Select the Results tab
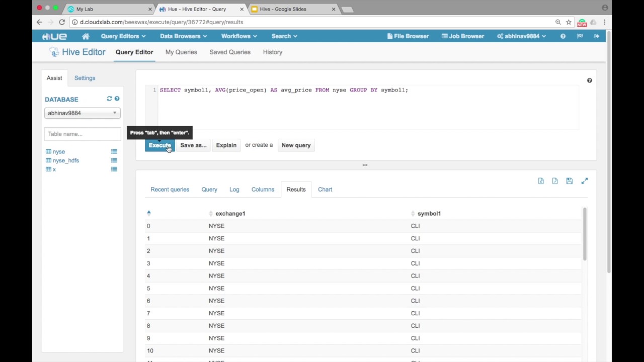The width and height of the screenshot is (644, 362). click(x=296, y=190)
